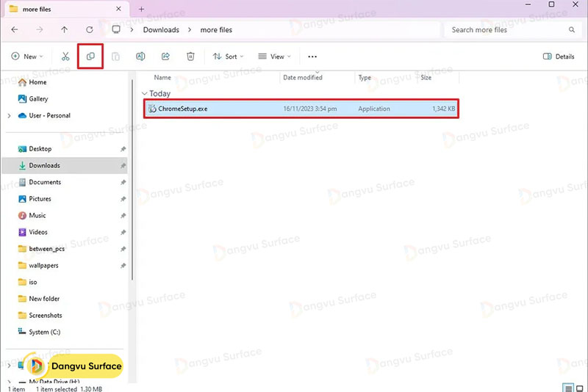Viewport: 588px width, 392px height.
Task: Click pin icon beside Music
Action: pos(123,216)
